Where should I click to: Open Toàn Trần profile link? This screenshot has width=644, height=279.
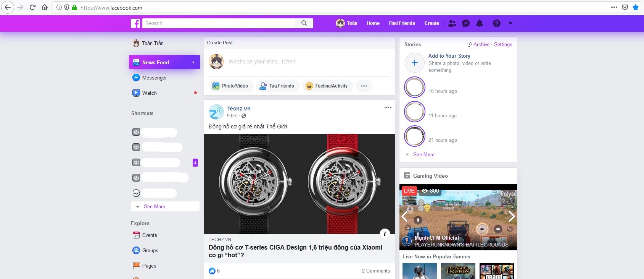click(148, 43)
